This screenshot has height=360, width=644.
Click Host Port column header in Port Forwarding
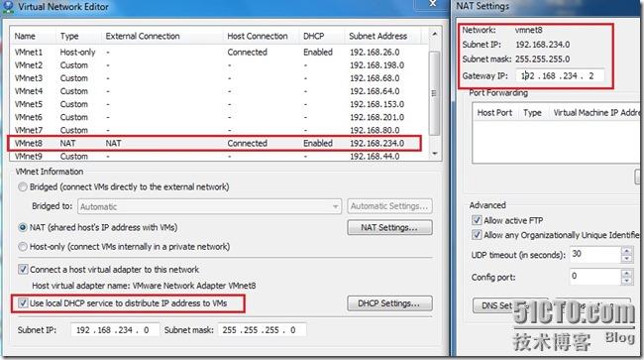pos(495,113)
